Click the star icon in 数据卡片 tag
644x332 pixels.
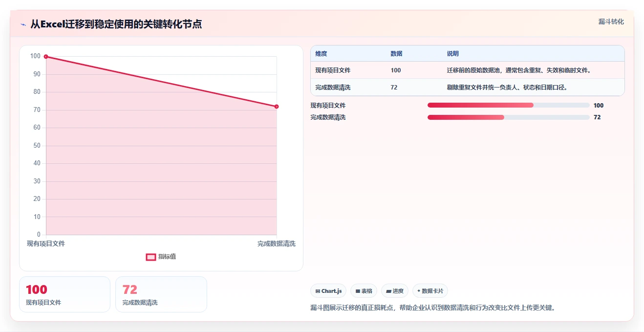[x=419, y=291]
